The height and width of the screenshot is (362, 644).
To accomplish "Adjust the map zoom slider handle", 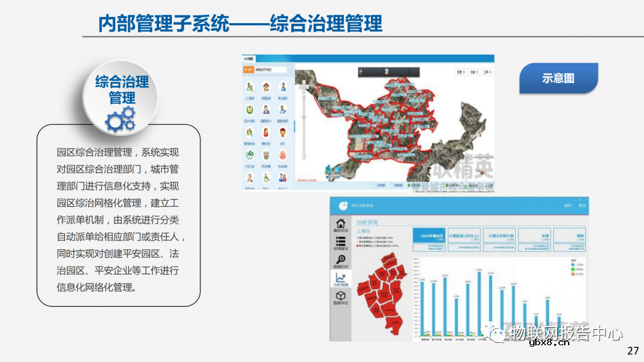I will [x=304, y=117].
